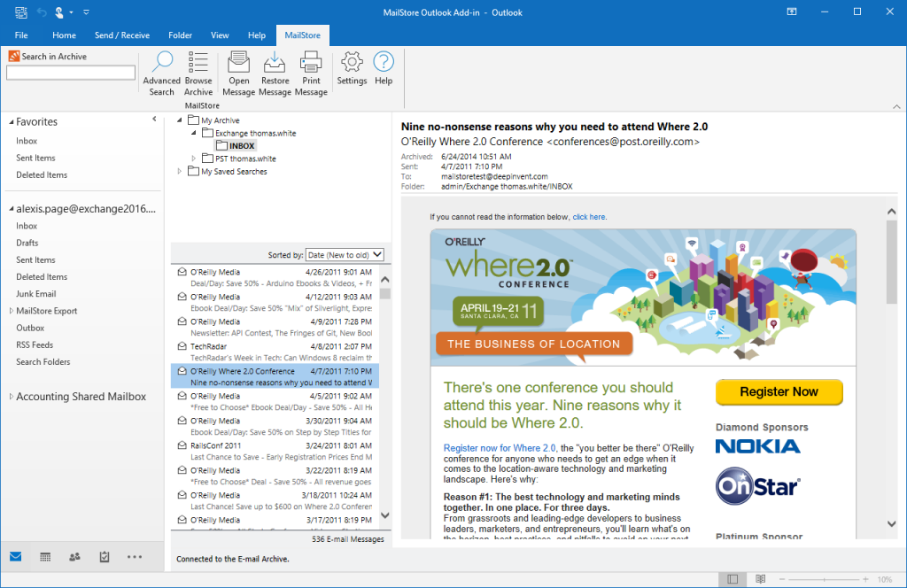Open the Send / Receive tab
This screenshot has height=588, width=907.
click(x=123, y=35)
